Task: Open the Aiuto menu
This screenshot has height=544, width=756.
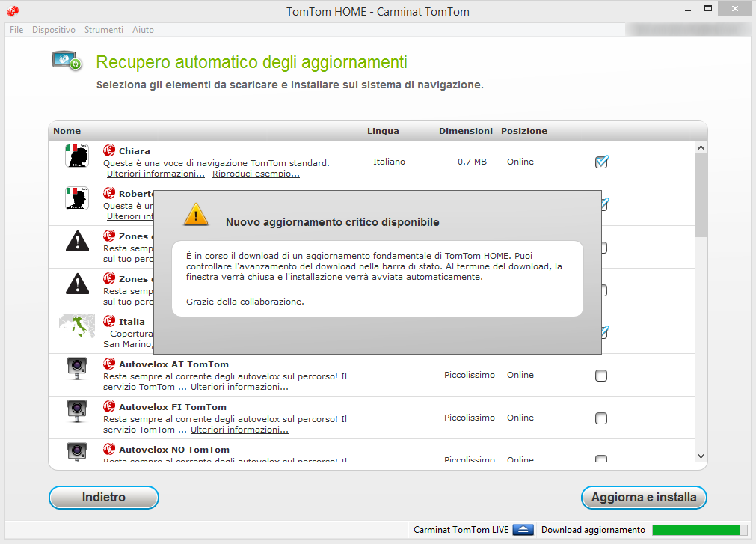Action: point(143,30)
